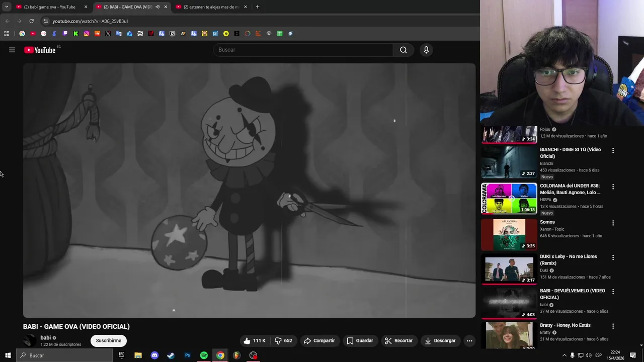Open 'Bratty - Honey, No Estás' title

tap(565, 325)
